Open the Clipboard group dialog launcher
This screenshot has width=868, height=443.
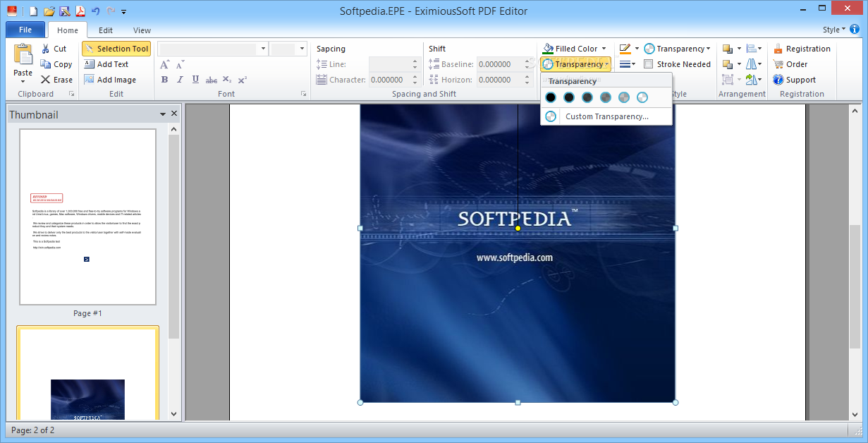[71, 94]
